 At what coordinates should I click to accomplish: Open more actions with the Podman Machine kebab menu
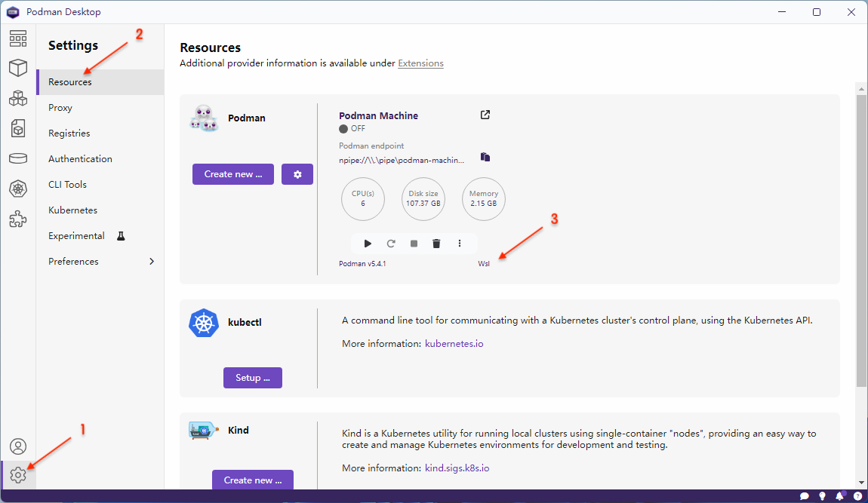[x=460, y=244]
